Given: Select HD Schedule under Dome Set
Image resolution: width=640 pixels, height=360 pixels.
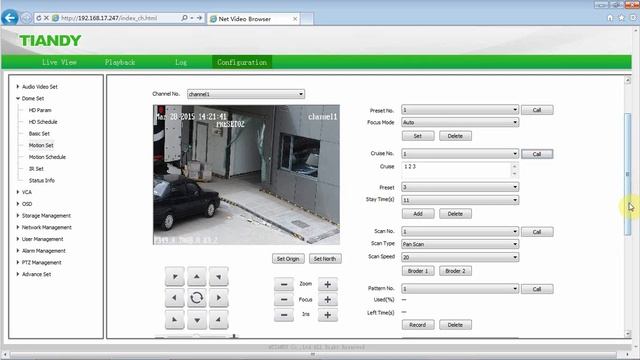Looking at the screenshot, I should click(x=43, y=122).
